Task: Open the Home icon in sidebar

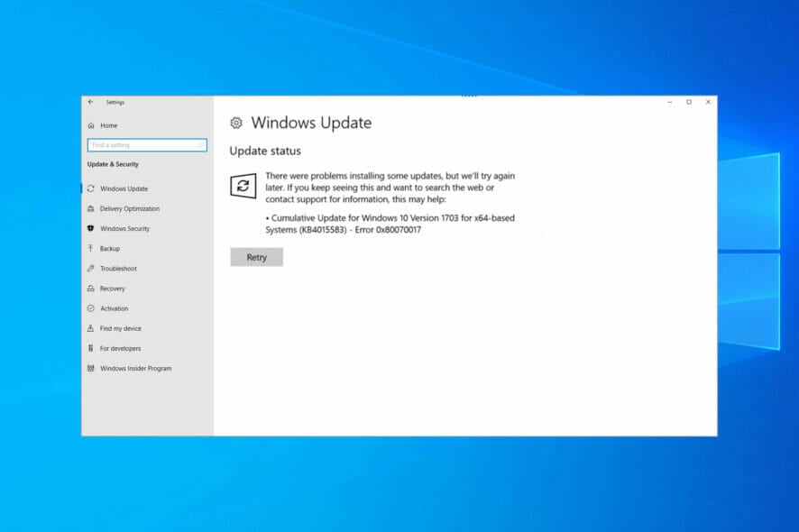Action: click(x=91, y=125)
